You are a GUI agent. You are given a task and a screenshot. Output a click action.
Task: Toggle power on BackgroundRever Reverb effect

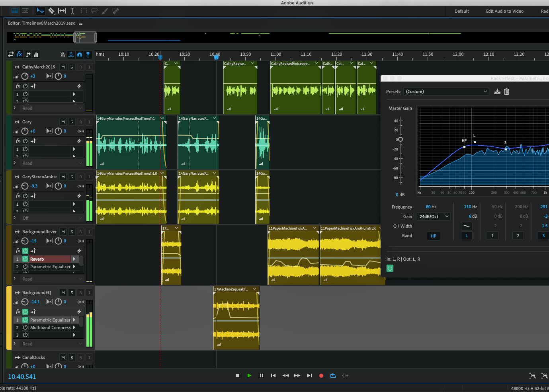(x=25, y=259)
